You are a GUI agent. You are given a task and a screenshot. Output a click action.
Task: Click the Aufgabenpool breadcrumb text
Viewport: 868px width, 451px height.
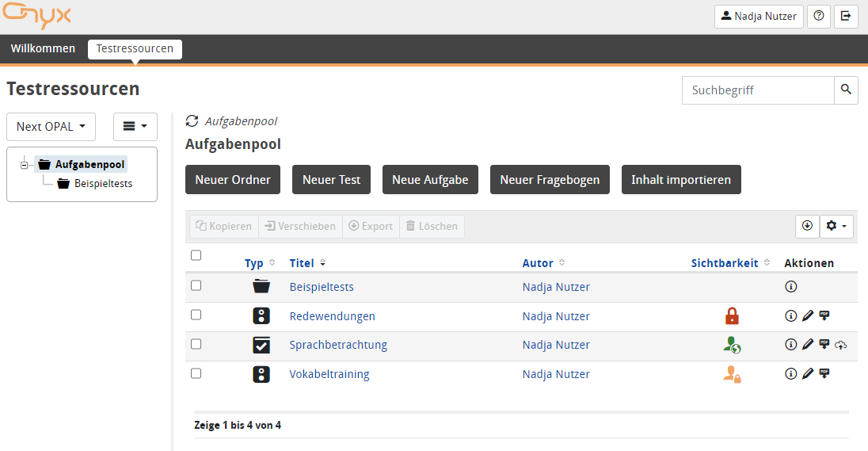pyautogui.click(x=241, y=120)
